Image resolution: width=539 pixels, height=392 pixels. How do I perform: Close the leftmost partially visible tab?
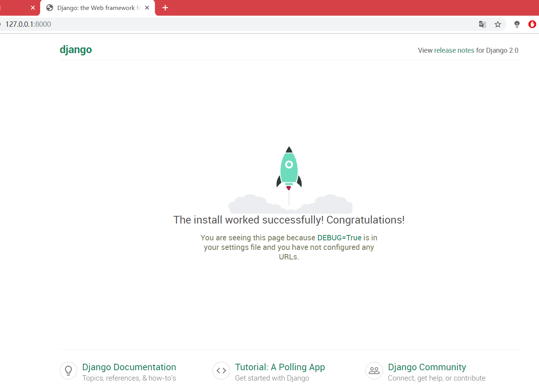pos(33,8)
